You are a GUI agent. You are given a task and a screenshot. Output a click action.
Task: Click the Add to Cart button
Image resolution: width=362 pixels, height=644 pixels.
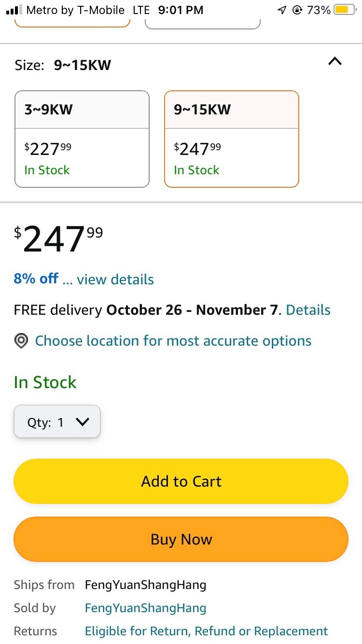(x=181, y=481)
